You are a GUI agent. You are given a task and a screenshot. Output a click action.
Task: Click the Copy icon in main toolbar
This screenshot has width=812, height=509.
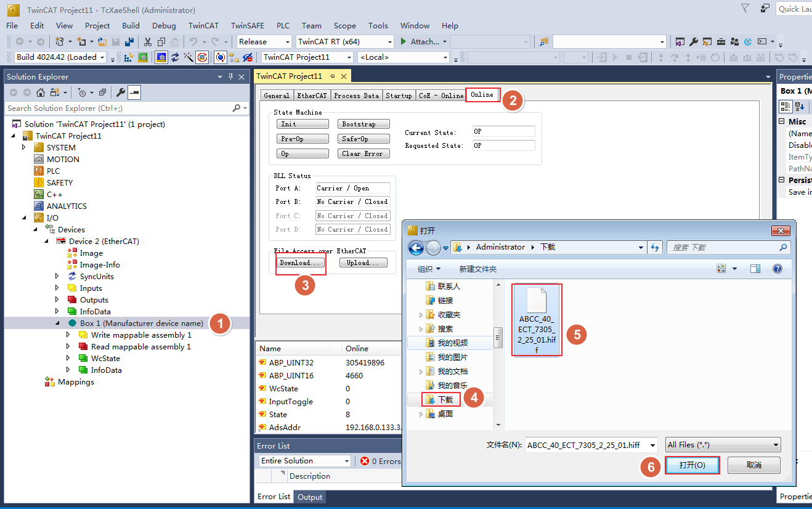[161, 42]
